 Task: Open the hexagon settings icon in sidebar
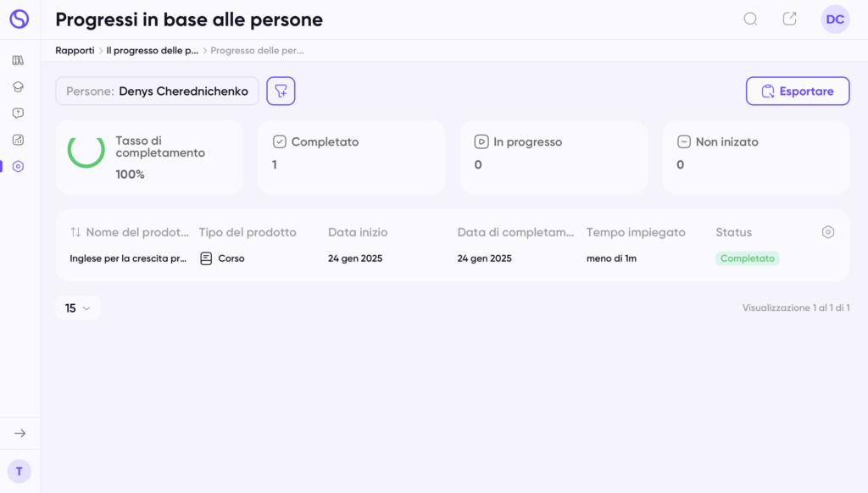pyautogui.click(x=19, y=167)
